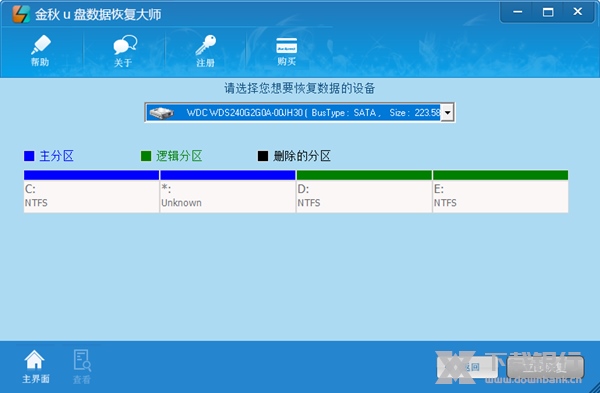
Task: Click the 注册 register key icon
Action: [x=206, y=51]
